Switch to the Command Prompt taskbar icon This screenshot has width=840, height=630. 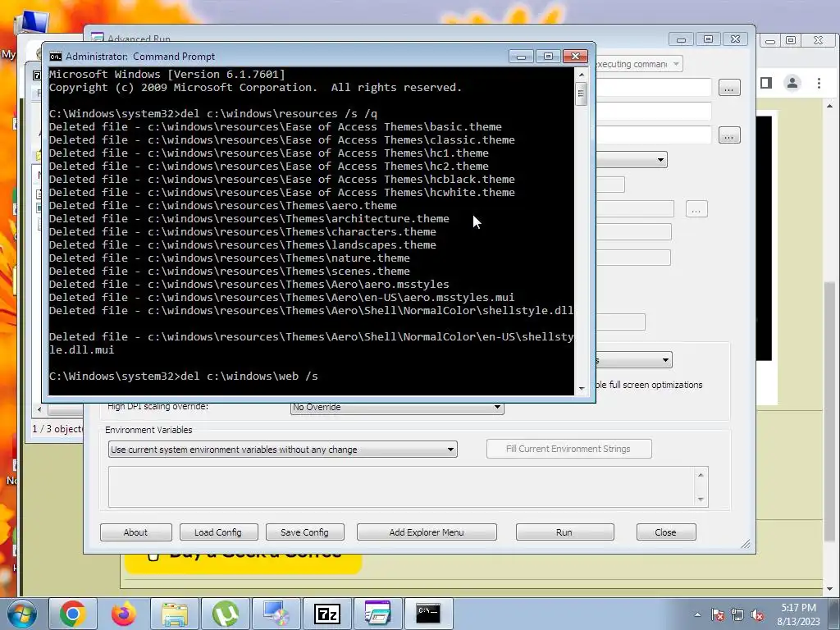(x=428, y=614)
